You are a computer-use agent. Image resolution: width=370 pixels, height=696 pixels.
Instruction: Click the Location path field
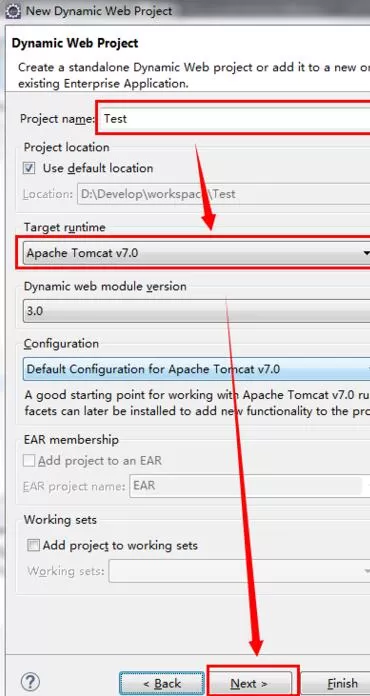coord(224,194)
